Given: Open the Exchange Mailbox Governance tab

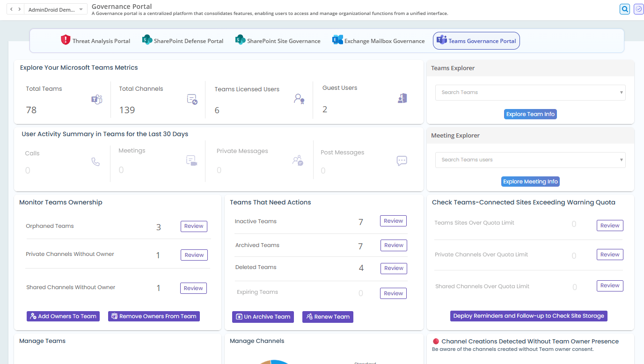Looking at the screenshot, I should [379, 41].
